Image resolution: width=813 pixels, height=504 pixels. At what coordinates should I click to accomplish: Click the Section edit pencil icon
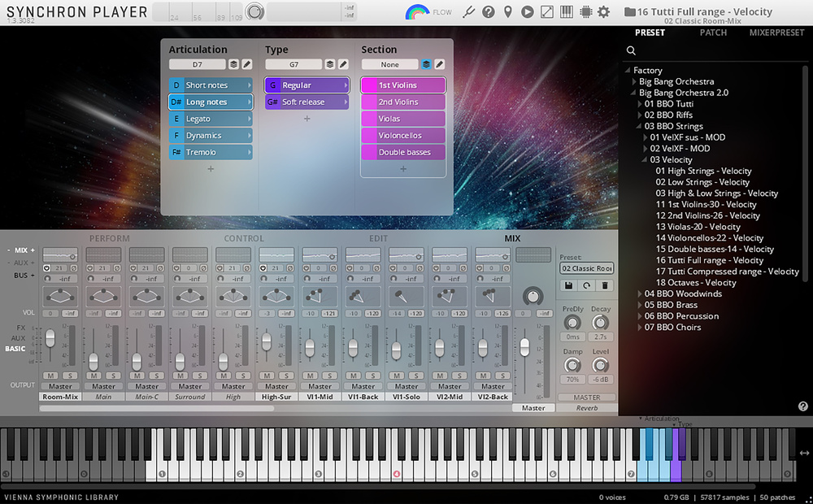click(x=440, y=64)
